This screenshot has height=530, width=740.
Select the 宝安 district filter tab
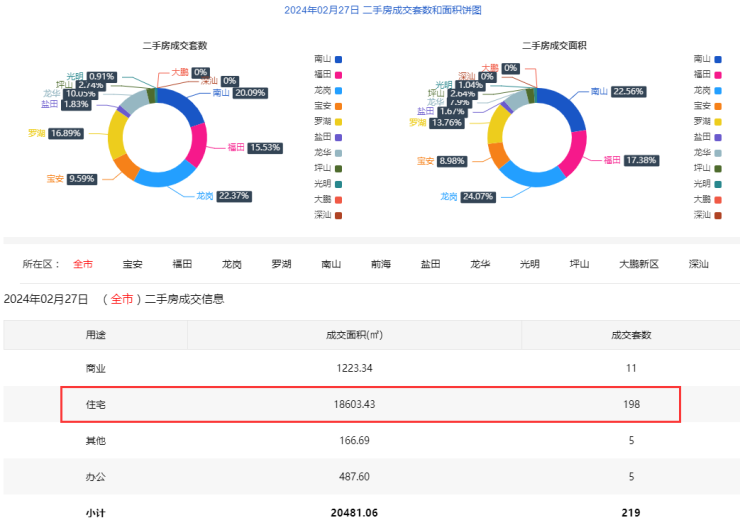(x=133, y=264)
